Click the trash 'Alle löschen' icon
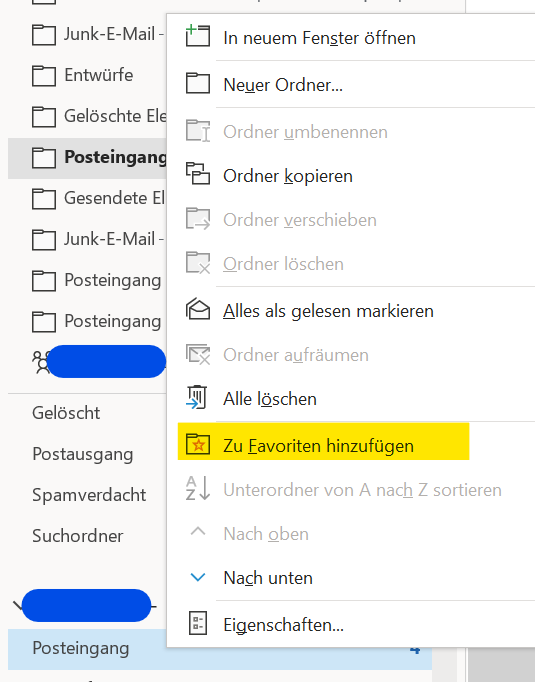The image size is (535, 682). pos(197,398)
